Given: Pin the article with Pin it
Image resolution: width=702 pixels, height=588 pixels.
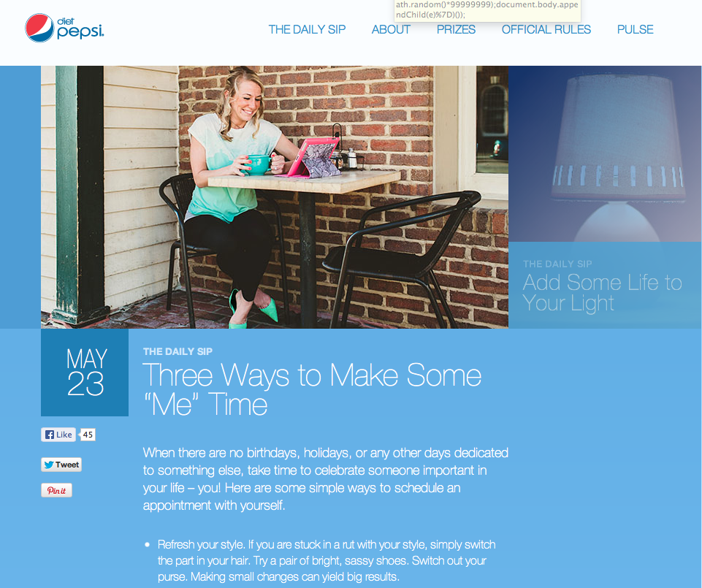Looking at the screenshot, I should pyautogui.click(x=56, y=490).
